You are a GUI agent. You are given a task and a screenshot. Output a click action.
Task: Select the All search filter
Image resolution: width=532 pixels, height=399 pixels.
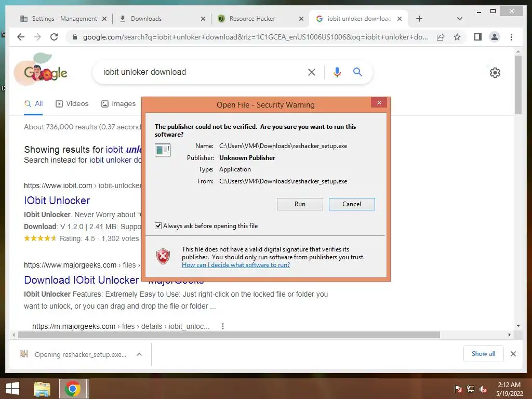[x=33, y=104]
